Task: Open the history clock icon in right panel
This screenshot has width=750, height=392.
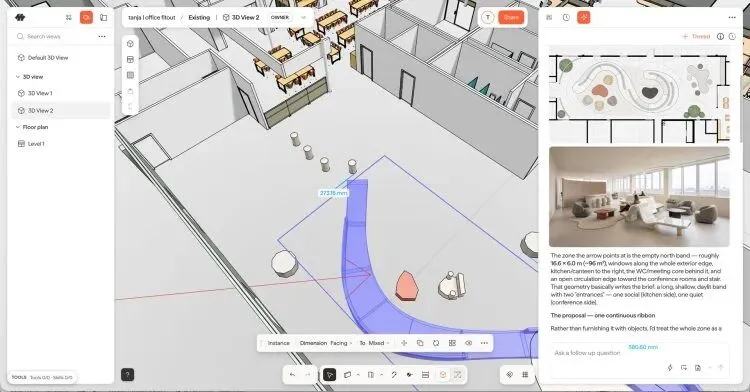Action: tap(566, 17)
